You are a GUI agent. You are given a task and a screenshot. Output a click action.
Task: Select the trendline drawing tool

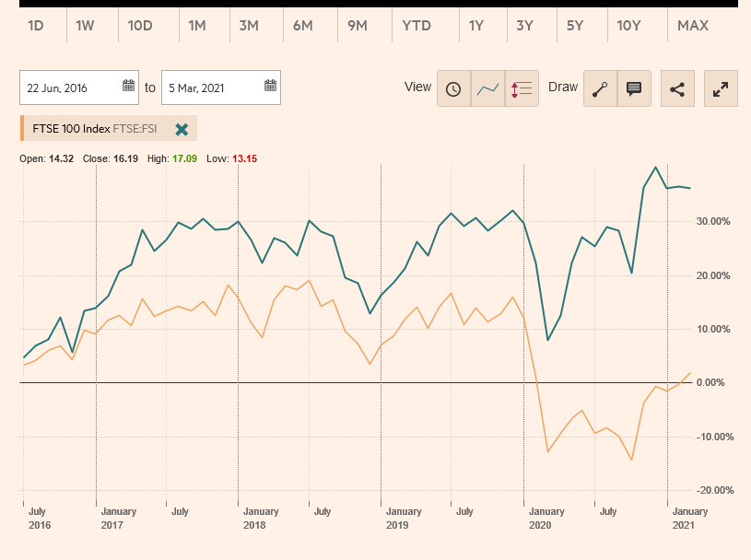point(600,87)
